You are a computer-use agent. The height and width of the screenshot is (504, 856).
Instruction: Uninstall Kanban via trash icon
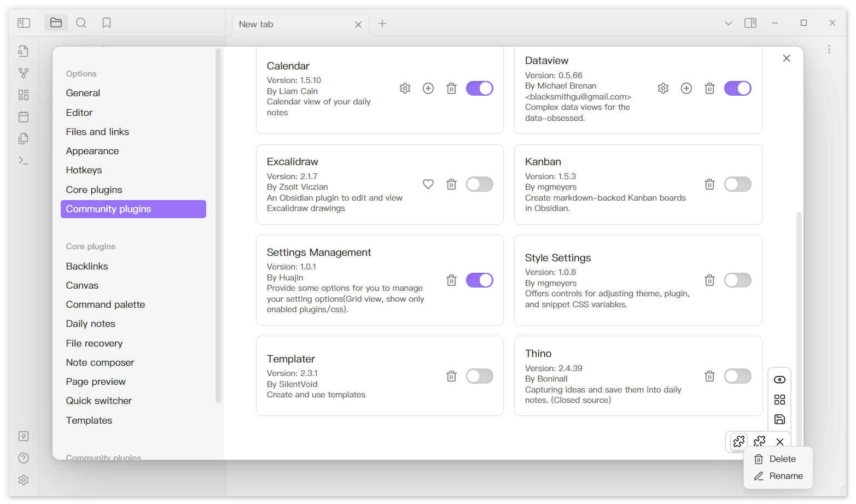pos(709,184)
